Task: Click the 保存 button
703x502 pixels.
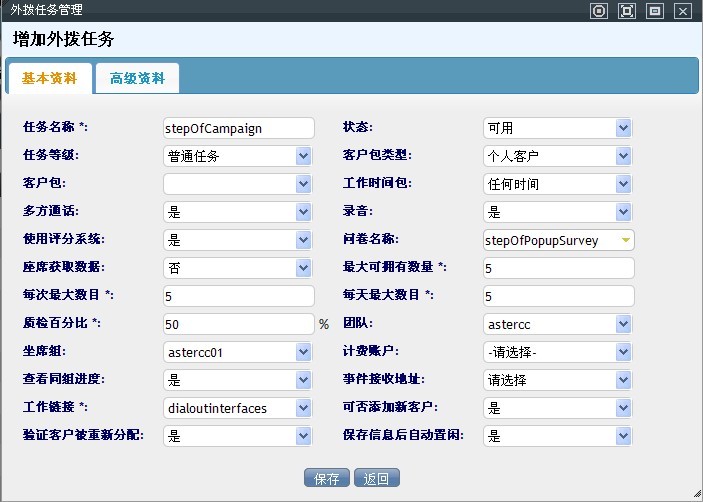Action: pos(327,478)
